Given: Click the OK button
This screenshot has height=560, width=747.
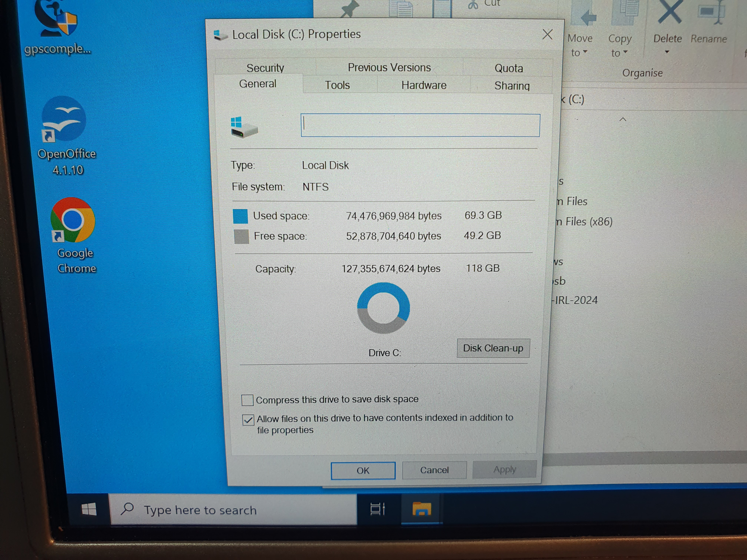Looking at the screenshot, I should click(363, 470).
